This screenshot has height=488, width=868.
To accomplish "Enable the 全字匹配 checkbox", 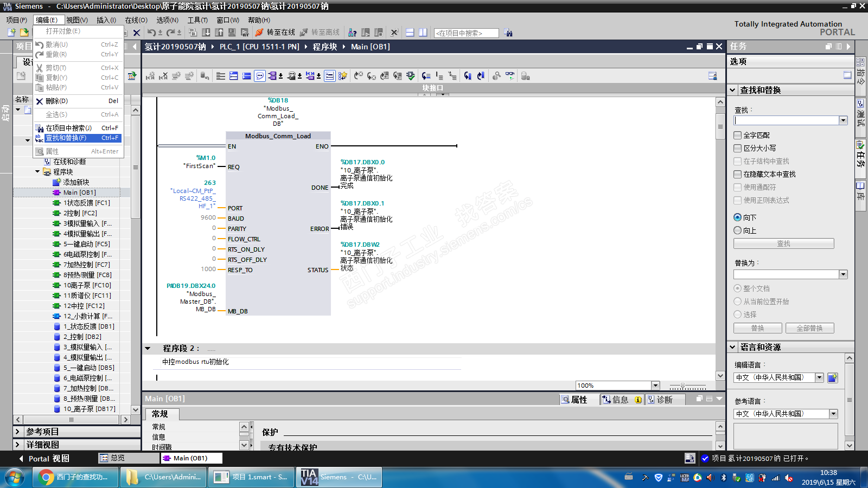I will coord(737,135).
